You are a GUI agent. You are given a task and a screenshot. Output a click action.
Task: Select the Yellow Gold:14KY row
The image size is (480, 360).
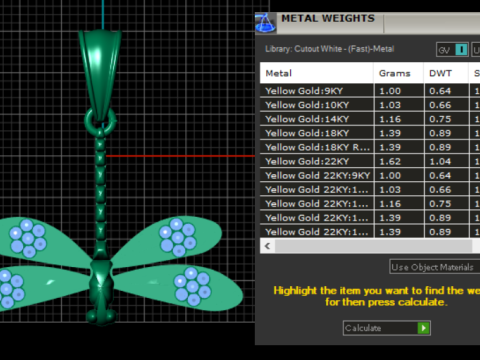(370, 119)
